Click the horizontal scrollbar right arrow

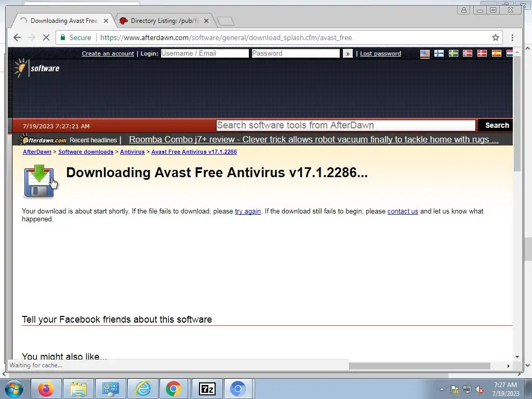click(508, 366)
